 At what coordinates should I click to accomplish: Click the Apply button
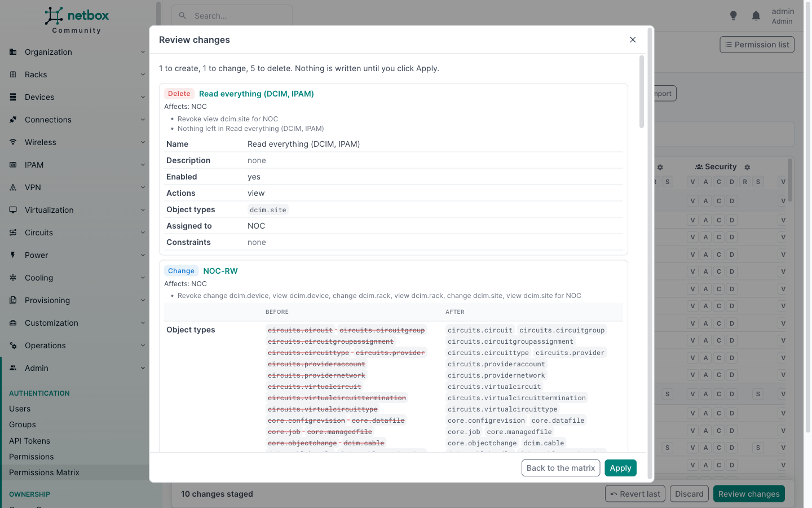pos(620,468)
